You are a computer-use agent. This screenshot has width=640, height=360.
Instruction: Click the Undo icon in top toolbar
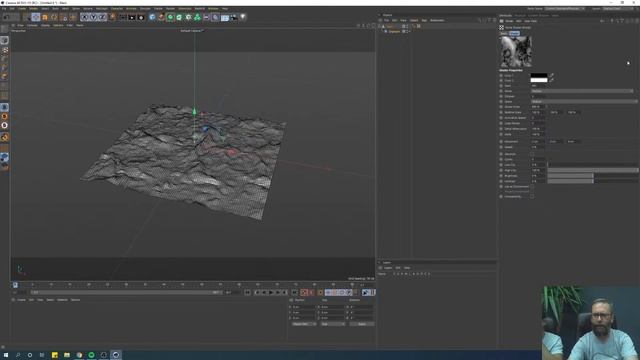pyautogui.click(x=7, y=17)
